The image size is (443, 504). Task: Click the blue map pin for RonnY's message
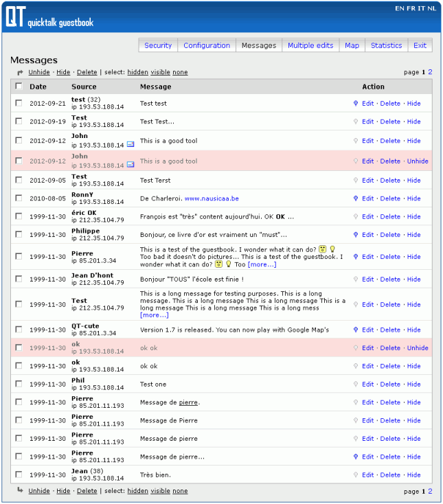pos(356,198)
